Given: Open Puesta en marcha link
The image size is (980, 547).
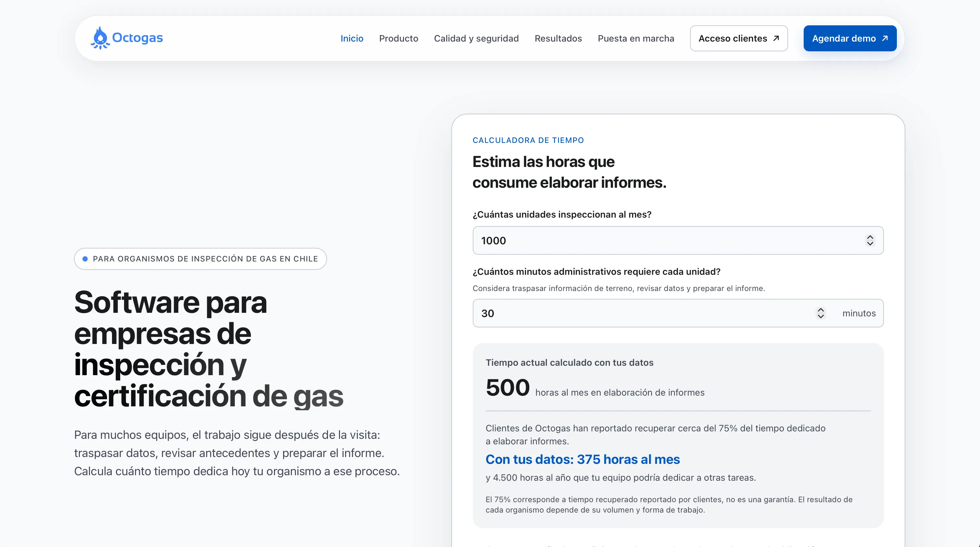Looking at the screenshot, I should click(x=636, y=38).
